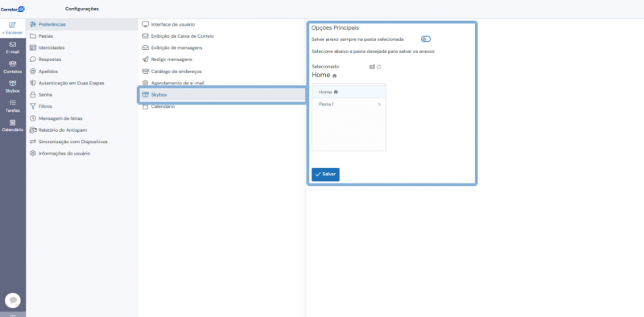Open Skybox in the left sidebar
Screen dimensions: 644x317
click(x=12, y=86)
